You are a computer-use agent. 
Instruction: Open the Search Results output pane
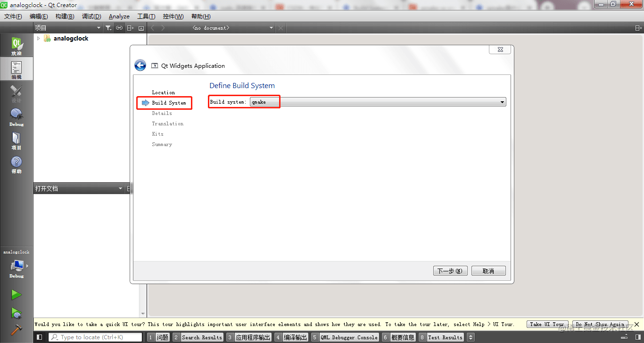click(x=198, y=337)
